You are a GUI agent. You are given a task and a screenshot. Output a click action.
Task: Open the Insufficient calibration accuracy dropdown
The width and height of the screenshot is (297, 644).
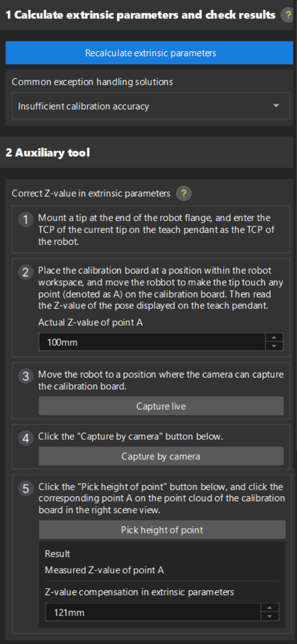[x=148, y=105]
